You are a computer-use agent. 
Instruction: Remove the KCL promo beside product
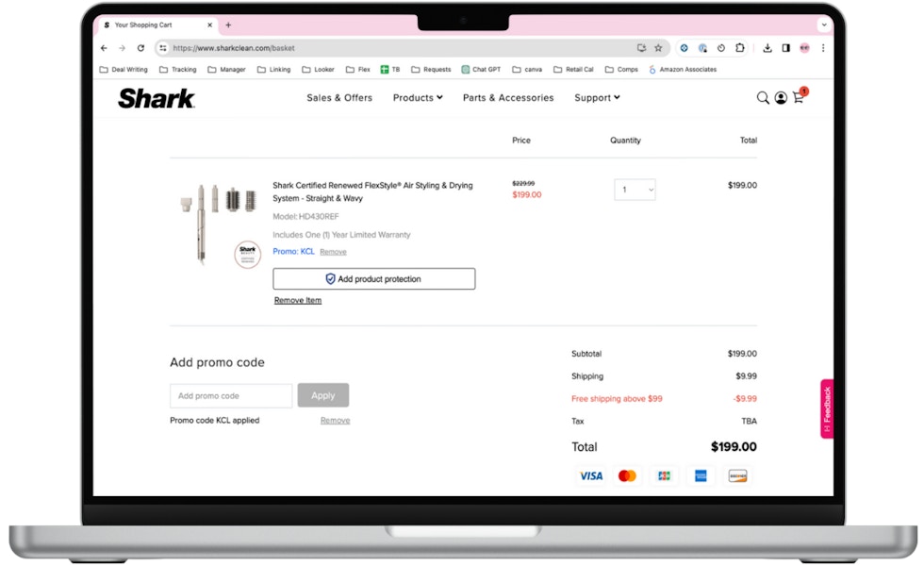333,252
